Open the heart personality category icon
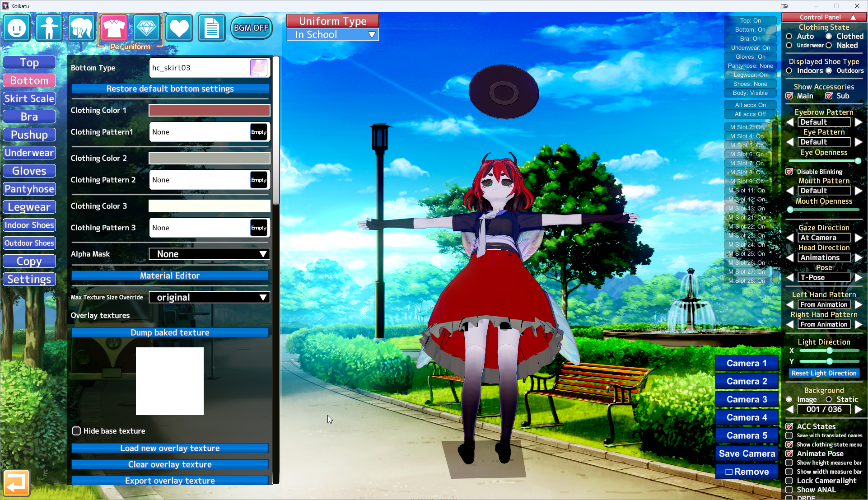This screenshot has width=868, height=500. 179,28
